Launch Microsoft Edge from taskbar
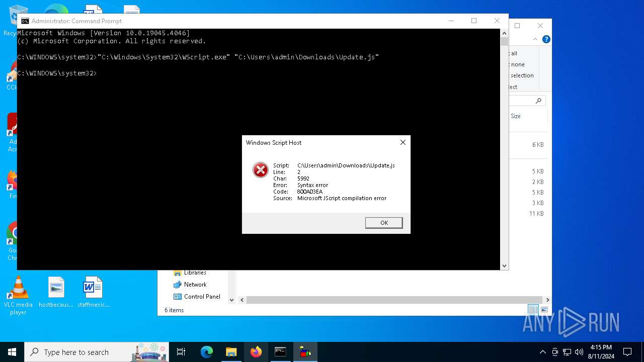 pyautogui.click(x=207, y=352)
